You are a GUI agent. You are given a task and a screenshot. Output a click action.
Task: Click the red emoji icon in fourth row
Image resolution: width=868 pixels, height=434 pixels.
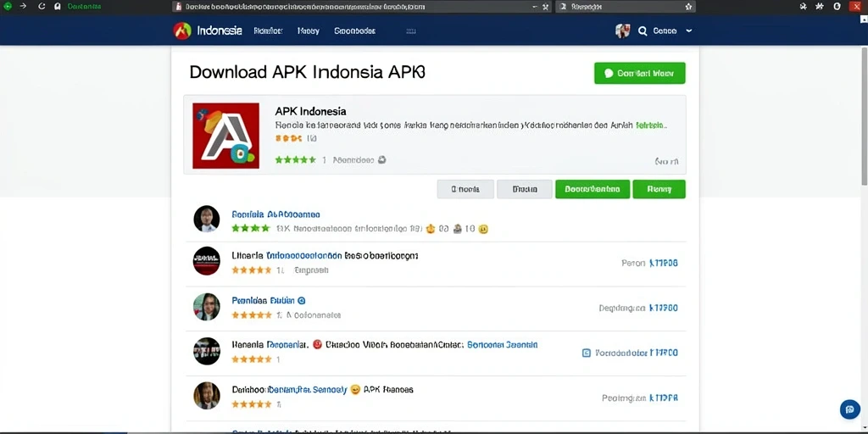point(317,344)
